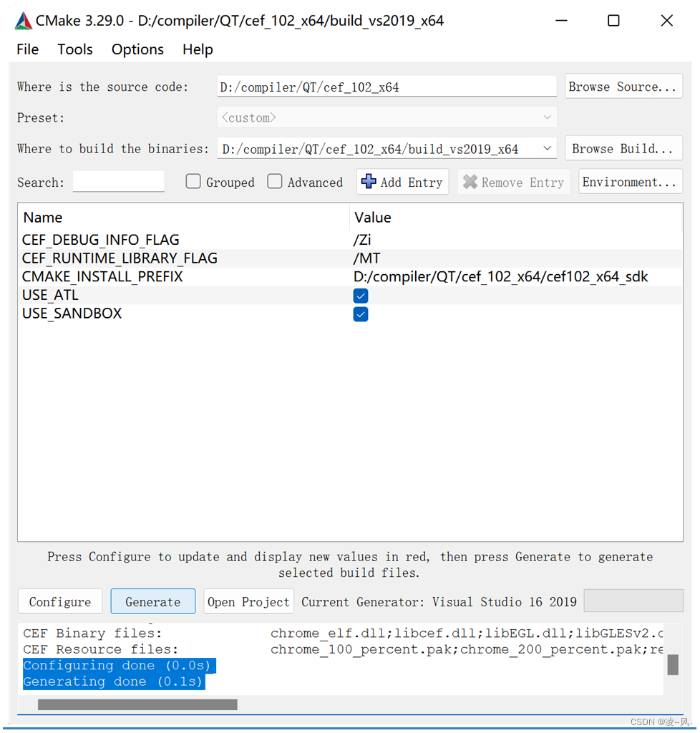Select the CEF_RUNTIME_LIBRARY_FLAG row
Image resolution: width=700 pixels, height=733 pixels.
[x=350, y=258]
